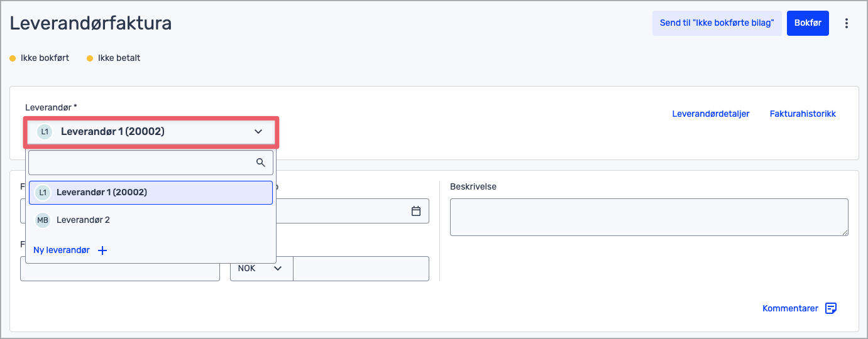Click the Ny leverandør link
Screen dimensions: 868x339
click(x=62, y=250)
